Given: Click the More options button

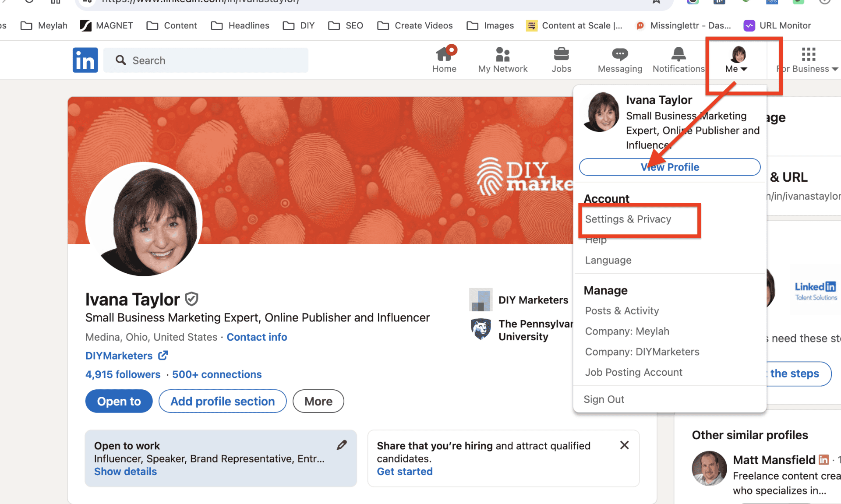Looking at the screenshot, I should coord(318,401).
